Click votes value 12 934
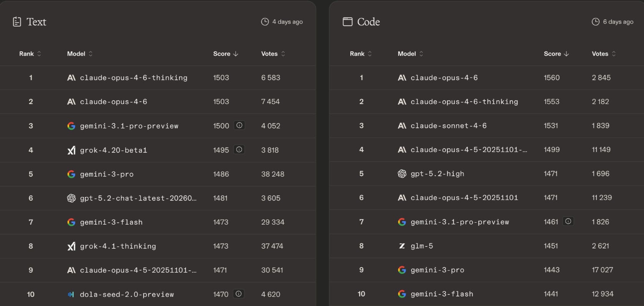The height and width of the screenshot is (306, 644). coord(603,294)
